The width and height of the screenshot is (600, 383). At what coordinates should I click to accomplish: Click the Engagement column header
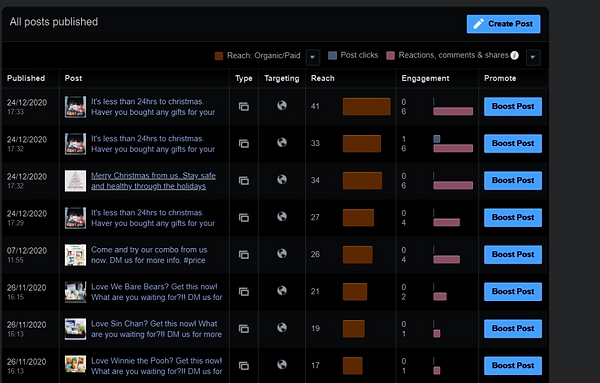tap(425, 78)
